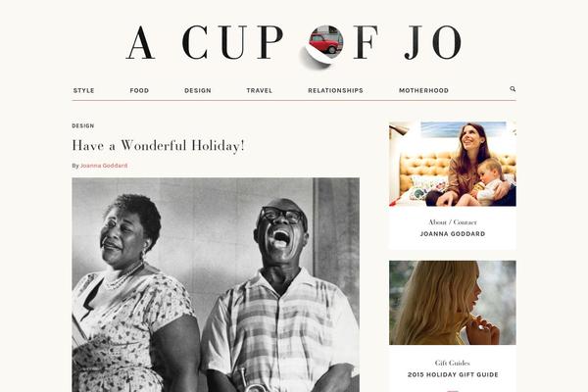Image resolution: width=588 pixels, height=392 pixels.
Task: Click the JOANNA GODDARD sidebar title
Action: (453, 233)
